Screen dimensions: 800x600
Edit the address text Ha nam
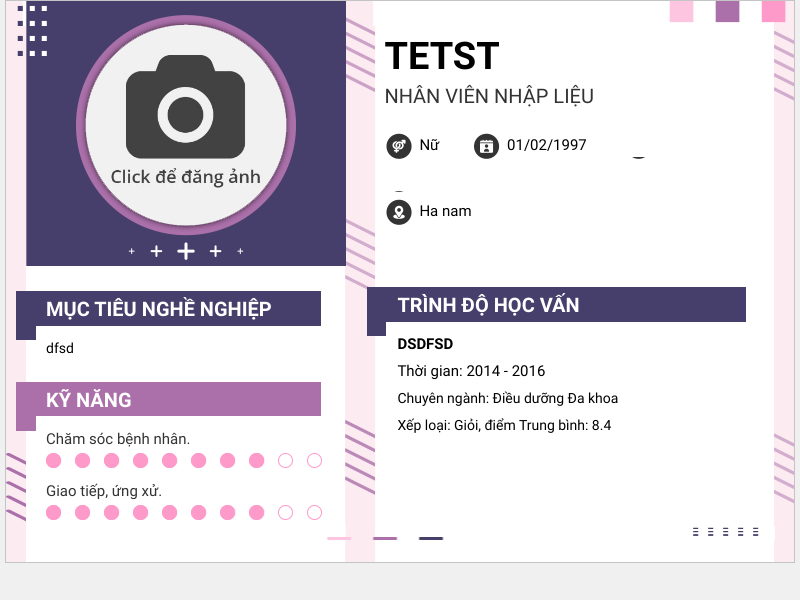[x=445, y=211]
